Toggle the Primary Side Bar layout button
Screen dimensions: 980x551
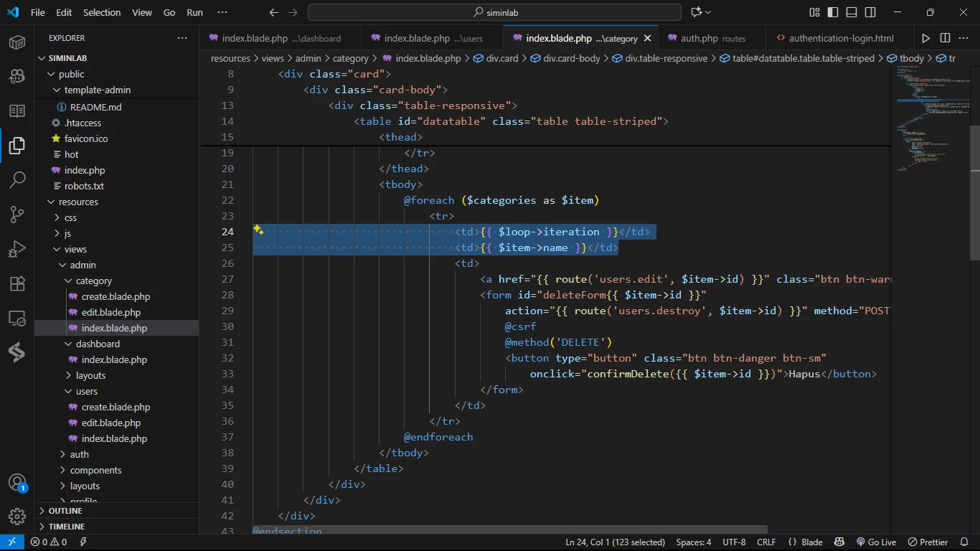833,12
